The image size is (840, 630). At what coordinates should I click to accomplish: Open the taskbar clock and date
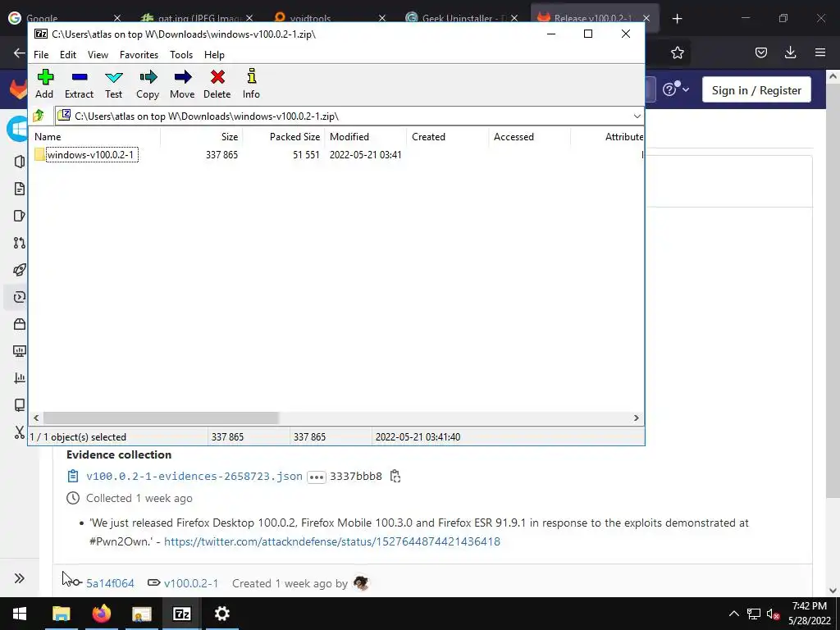click(810, 614)
